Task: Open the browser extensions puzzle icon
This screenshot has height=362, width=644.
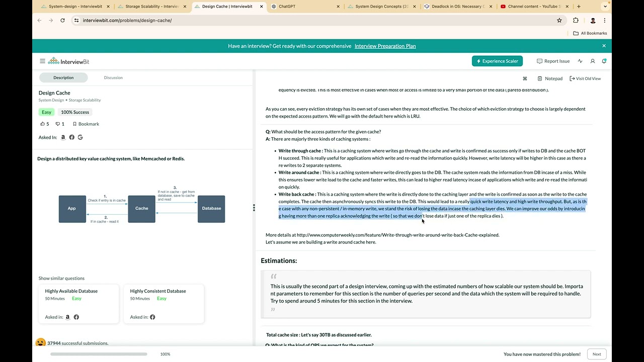Action: click(x=576, y=20)
